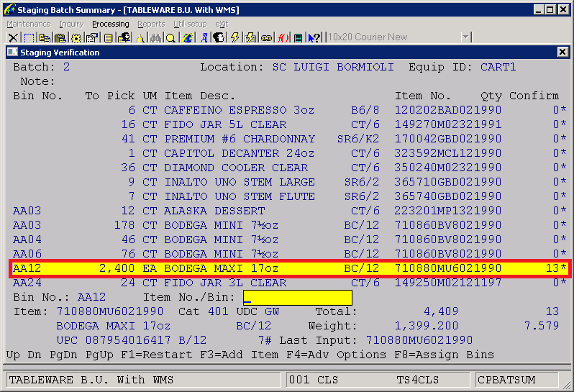
Task: Click bin AA04 in the list
Action: (27, 240)
